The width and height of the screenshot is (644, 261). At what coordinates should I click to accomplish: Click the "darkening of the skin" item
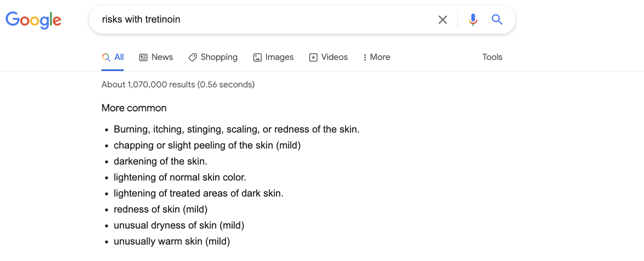coord(160,162)
